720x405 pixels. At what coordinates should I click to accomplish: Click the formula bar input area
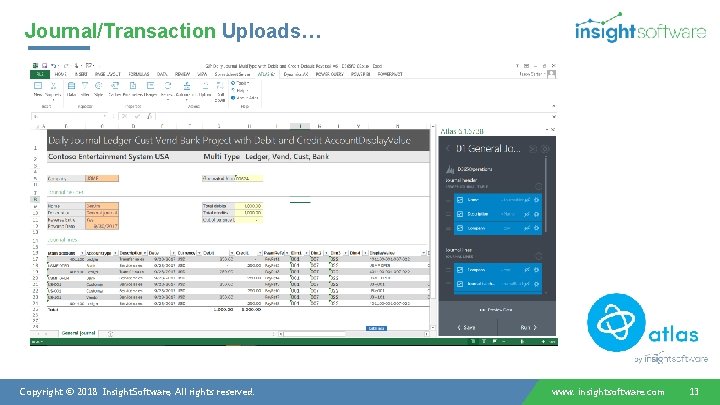[354, 117]
